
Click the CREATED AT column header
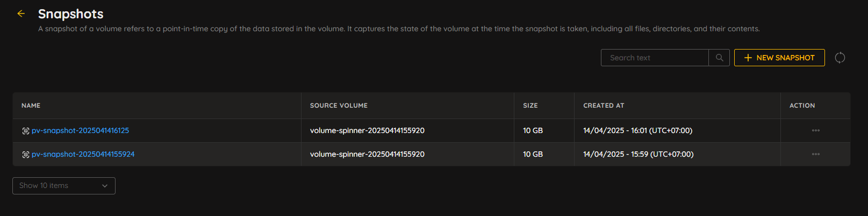pyautogui.click(x=604, y=106)
